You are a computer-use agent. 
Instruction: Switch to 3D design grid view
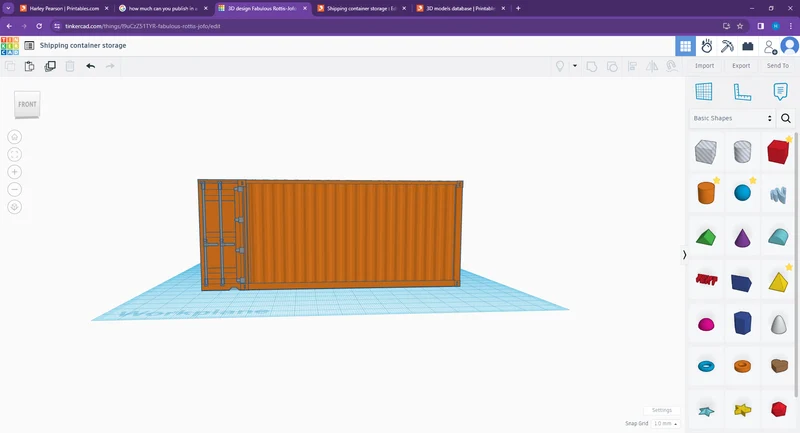(x=685, y=46)
